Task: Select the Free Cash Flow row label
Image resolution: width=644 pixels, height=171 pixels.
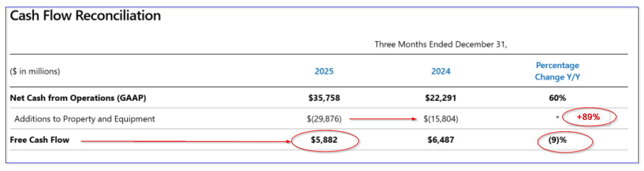Action: [x=39, y=140]
